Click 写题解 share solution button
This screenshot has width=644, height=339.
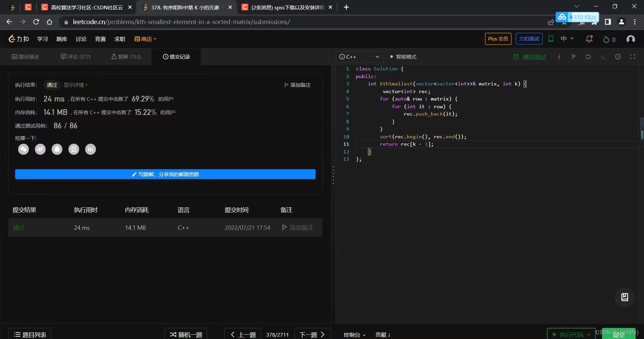(165, 174)
